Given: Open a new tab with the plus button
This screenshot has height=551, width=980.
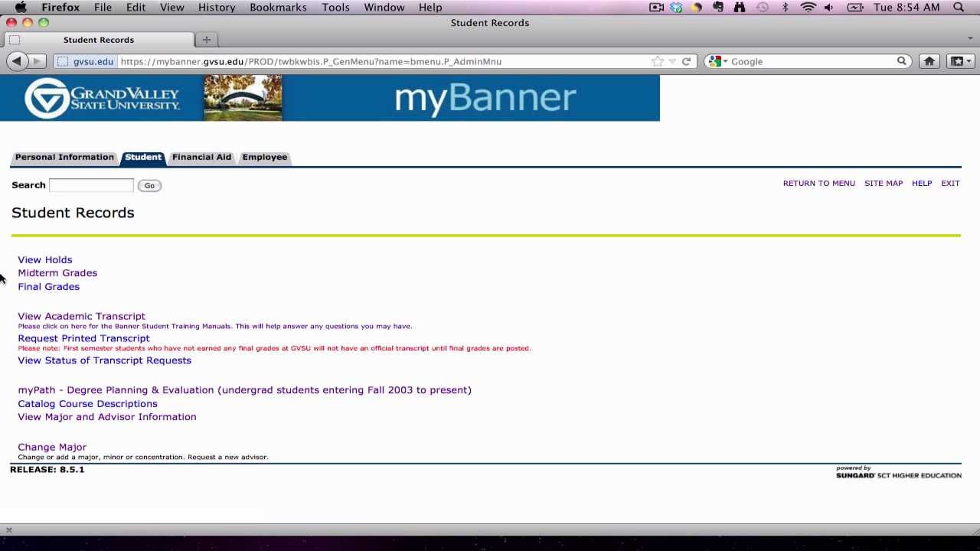Looking at the screenshot, I should (x=206, y=39).
